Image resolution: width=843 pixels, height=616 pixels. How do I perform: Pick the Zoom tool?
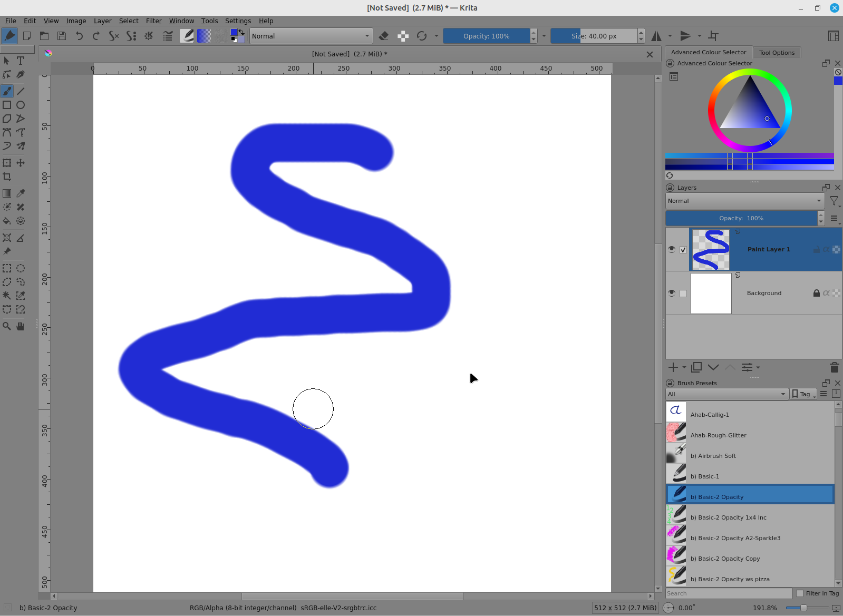click(7, 326)
